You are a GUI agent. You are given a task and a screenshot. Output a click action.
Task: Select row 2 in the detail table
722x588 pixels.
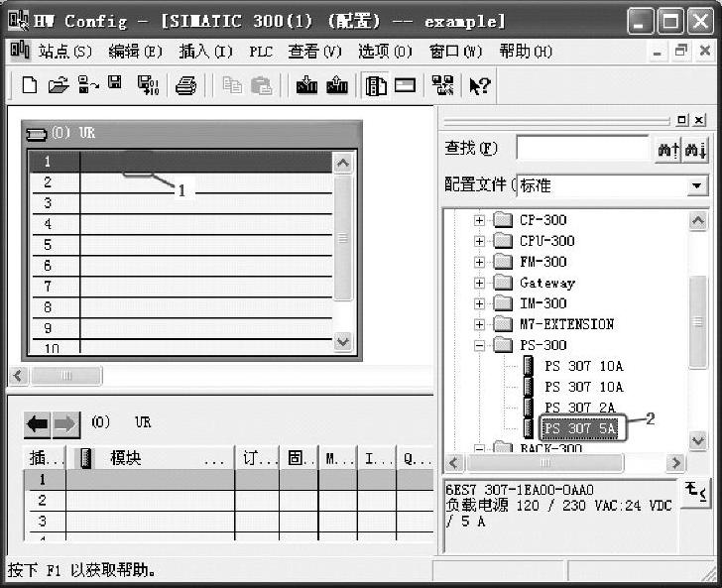228,501
